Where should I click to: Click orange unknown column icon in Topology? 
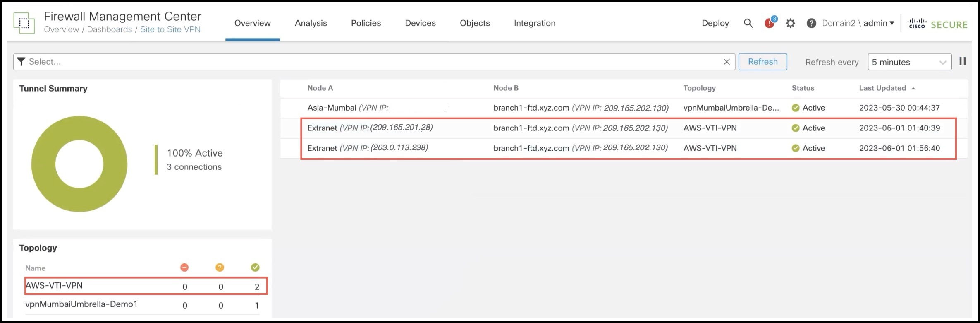pyautogui.click(x=220, y=268)
